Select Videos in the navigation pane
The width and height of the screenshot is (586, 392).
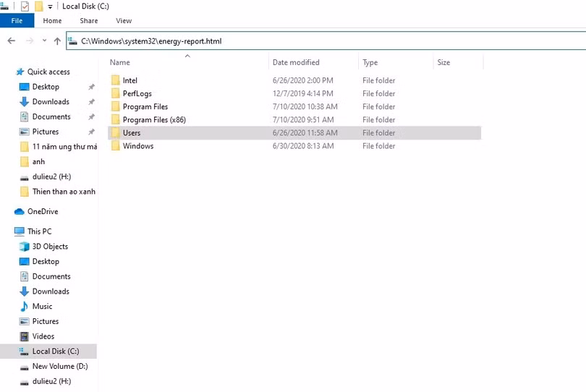(43, 336)
